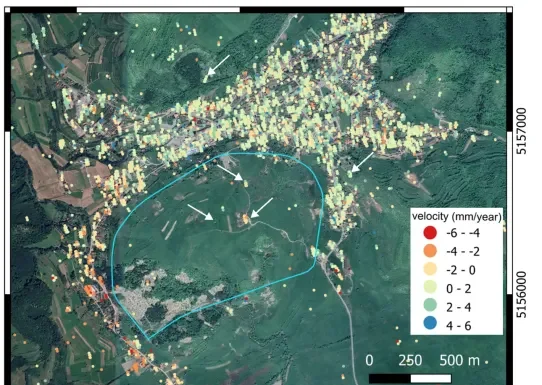This screenshot has width=542, height=385.
Task: Click the '-6 - -4' legend label
Action: (463, 233)
